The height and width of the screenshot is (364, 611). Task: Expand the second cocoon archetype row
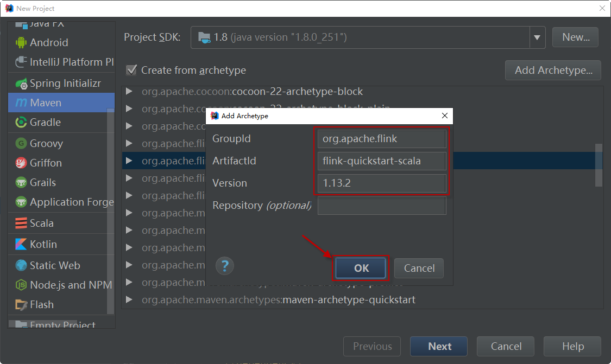(129, 108)
